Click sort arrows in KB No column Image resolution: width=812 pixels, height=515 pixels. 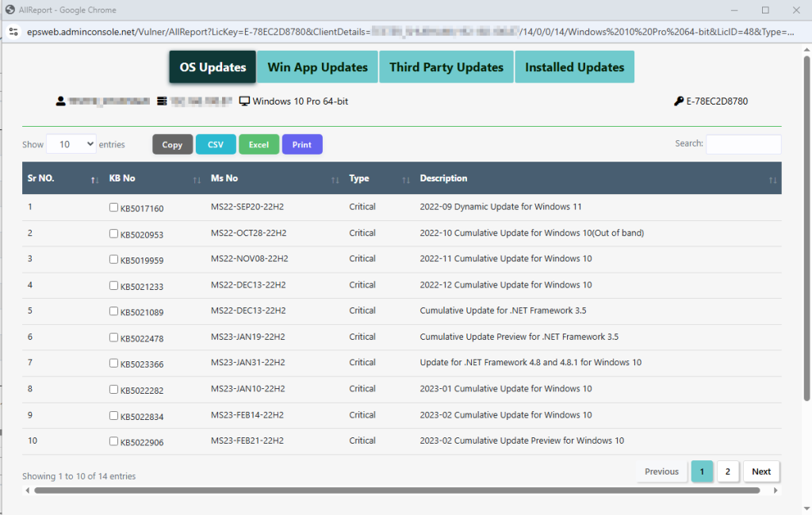(x=197, y=181)
